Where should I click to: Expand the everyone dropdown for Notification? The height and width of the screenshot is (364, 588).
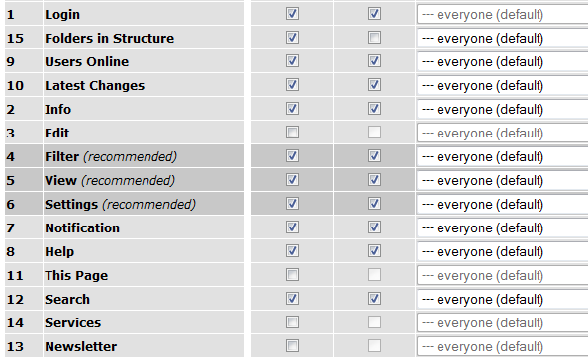point(503,227)
